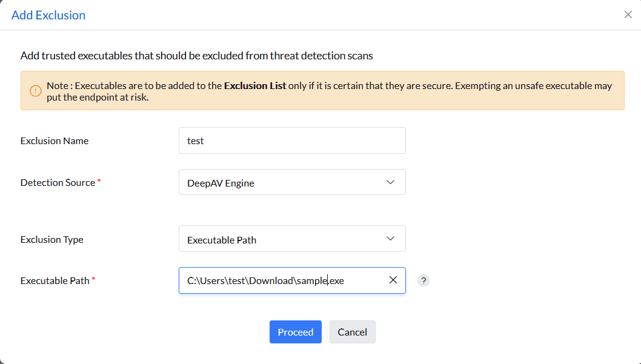
Task: Close the Add Exclusion dialog
Action: coord(628,15)
